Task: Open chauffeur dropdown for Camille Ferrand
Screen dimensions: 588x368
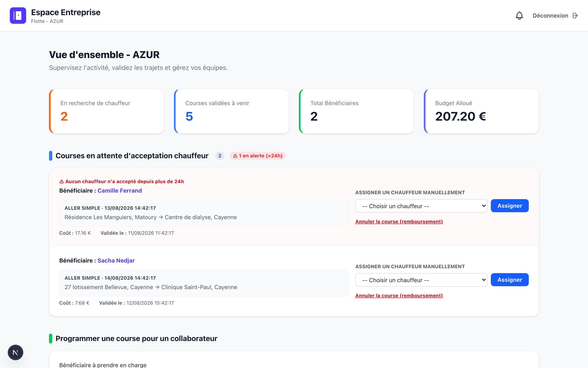Action: [421, 206]
